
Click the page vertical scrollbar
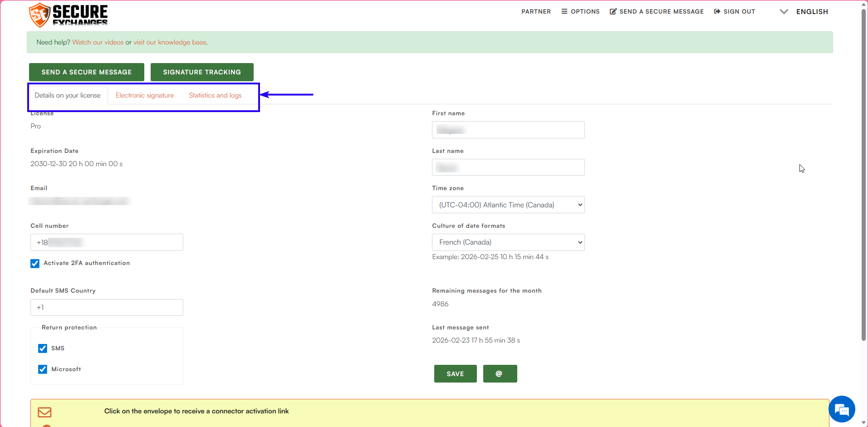tap(864, 175)
